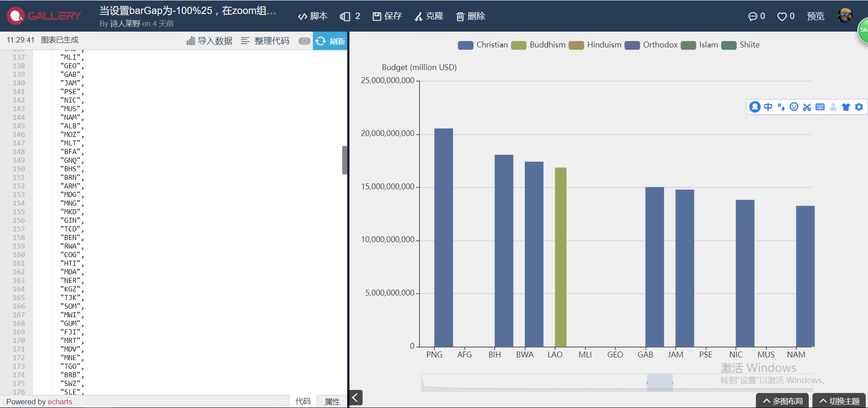The image size is (868, 408).
Task: Collapse the code panel using the left-pointing chevron
Action: coord(355,397)
